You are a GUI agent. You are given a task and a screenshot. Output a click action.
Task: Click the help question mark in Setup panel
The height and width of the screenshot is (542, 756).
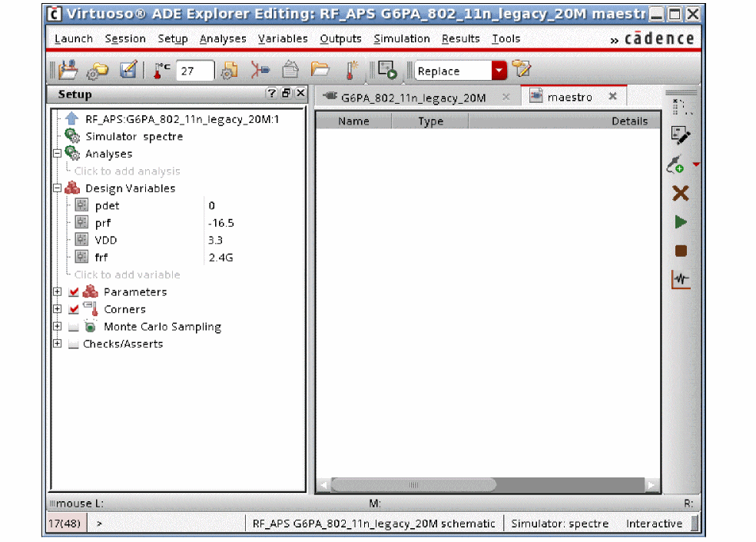point(272,93)
